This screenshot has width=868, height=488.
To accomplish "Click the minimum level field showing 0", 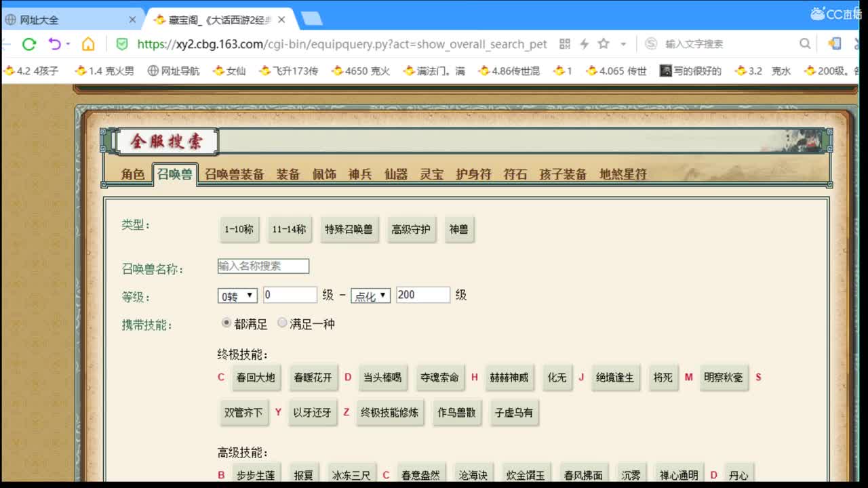I will (x=290, y=295).
